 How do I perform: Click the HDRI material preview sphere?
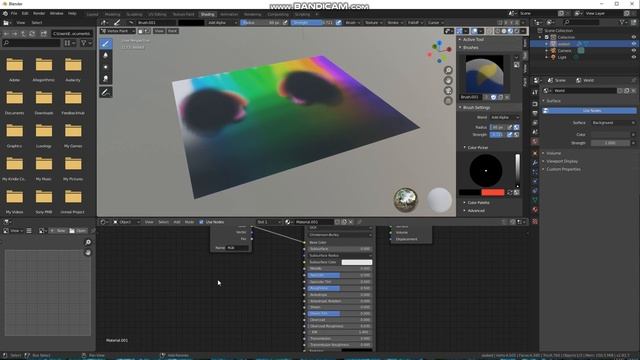(405, 200)
